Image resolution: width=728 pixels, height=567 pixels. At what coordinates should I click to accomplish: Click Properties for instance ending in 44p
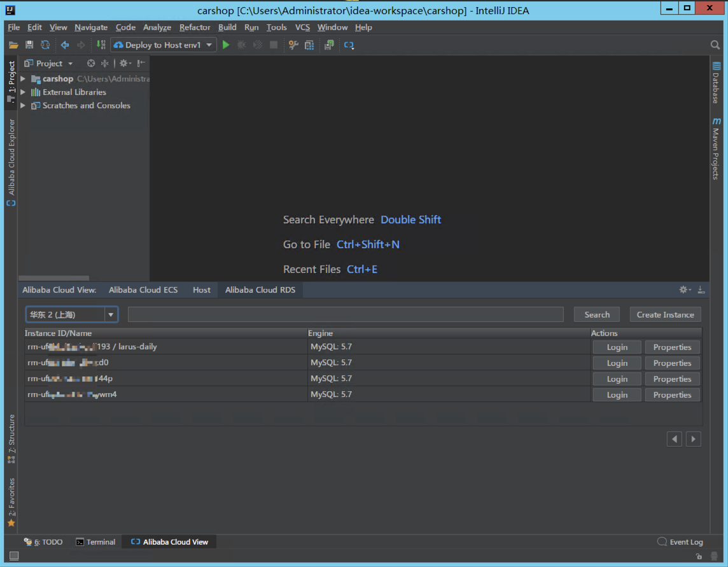click(672, 379)
